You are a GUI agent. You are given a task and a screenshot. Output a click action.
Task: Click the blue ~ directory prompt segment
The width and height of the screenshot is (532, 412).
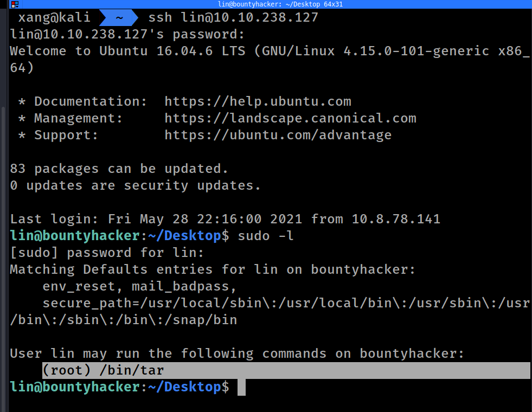pos(119,18)
